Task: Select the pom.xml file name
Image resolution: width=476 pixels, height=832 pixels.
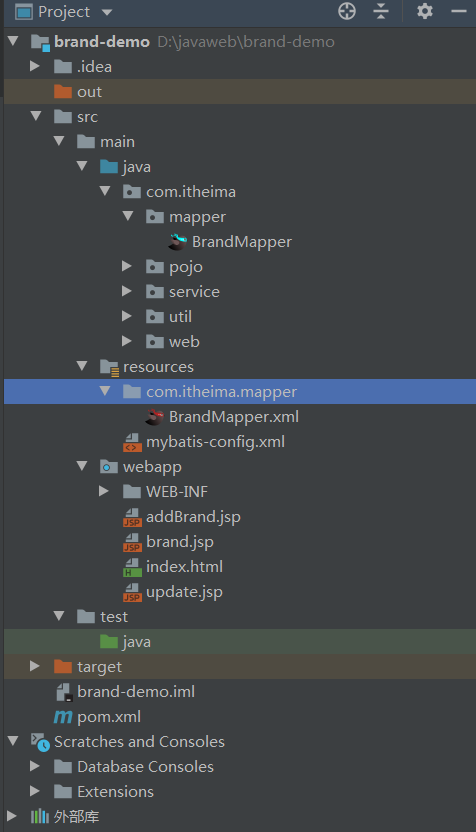Action: (x=109, y=717)
